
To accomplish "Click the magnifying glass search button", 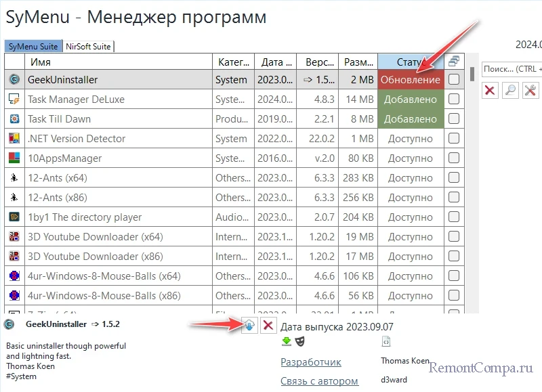I will 510,90.
